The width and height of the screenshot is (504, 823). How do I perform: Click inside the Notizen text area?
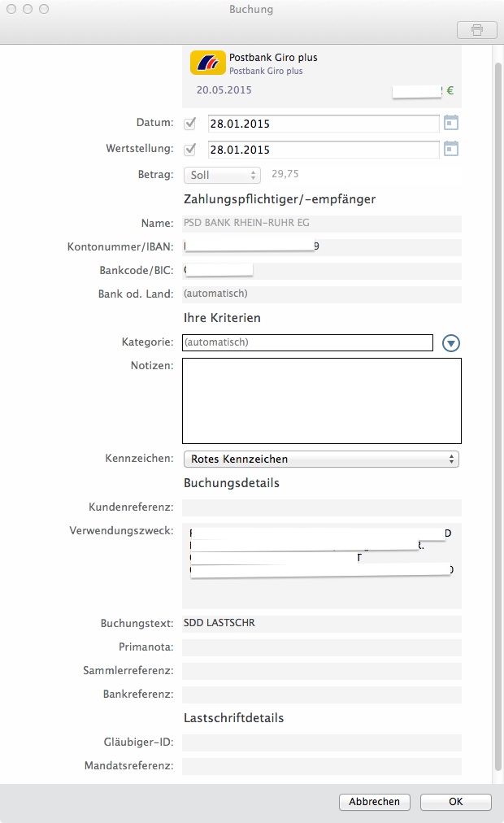321,401
